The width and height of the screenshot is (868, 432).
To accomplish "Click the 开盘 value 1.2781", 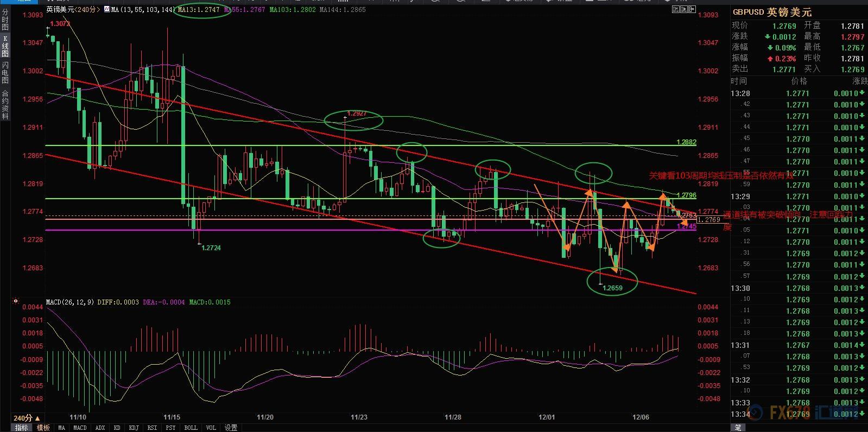I will (x=852, y=26).
